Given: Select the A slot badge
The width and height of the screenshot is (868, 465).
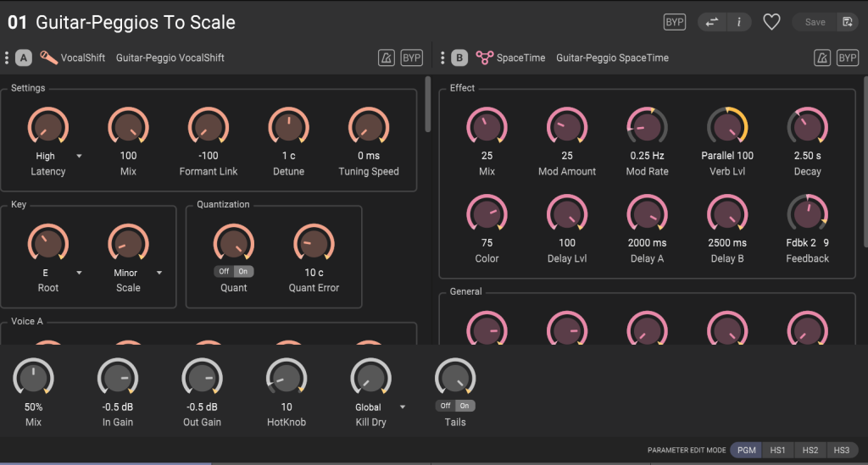Looking at the screenshot, I should (x=23, y=58).
